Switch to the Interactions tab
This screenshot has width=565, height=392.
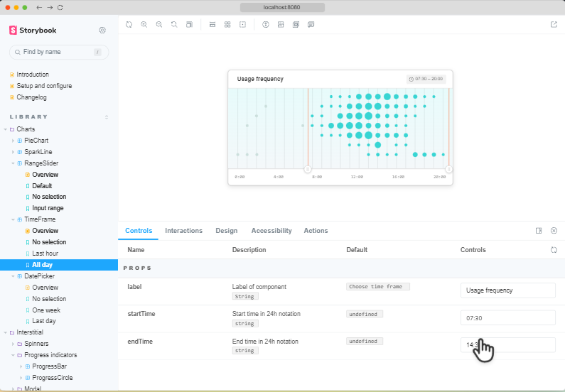(184, 231)
